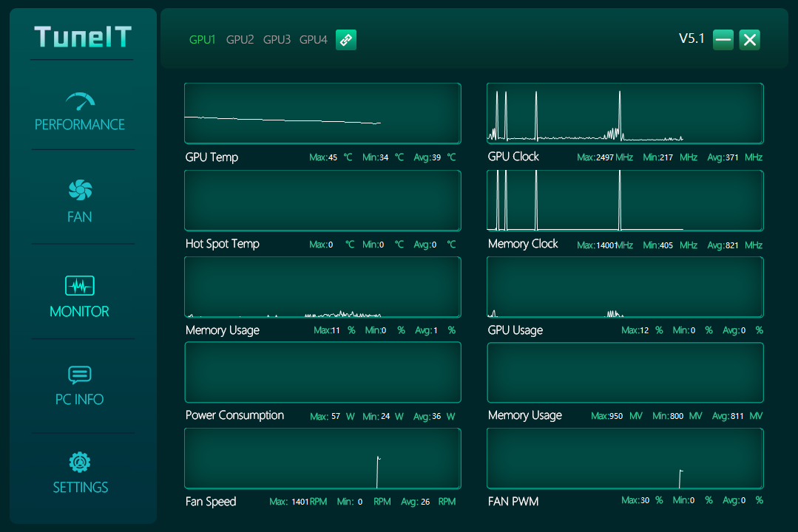Select the Memory Clock chart

pyautogui.click(x=625, y=201)
